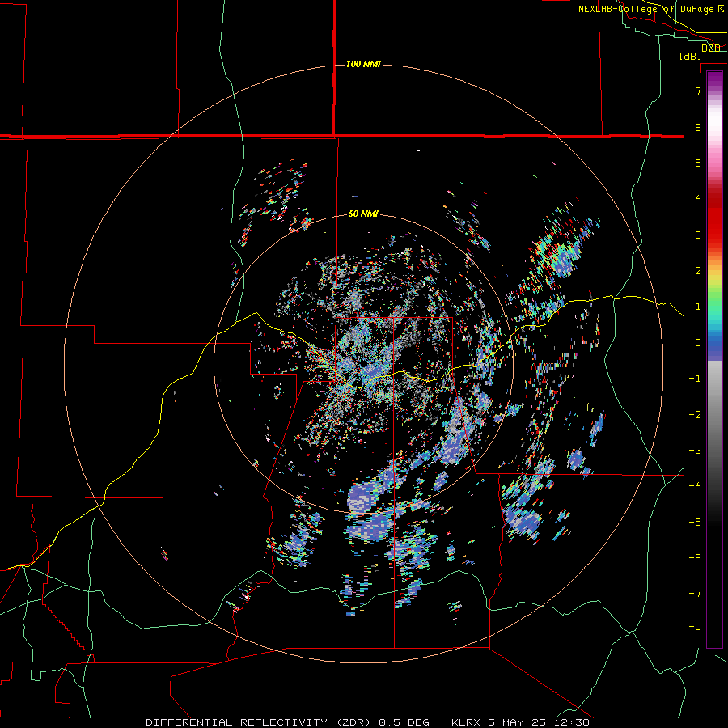Click the 4 tick on color scale

698,199
